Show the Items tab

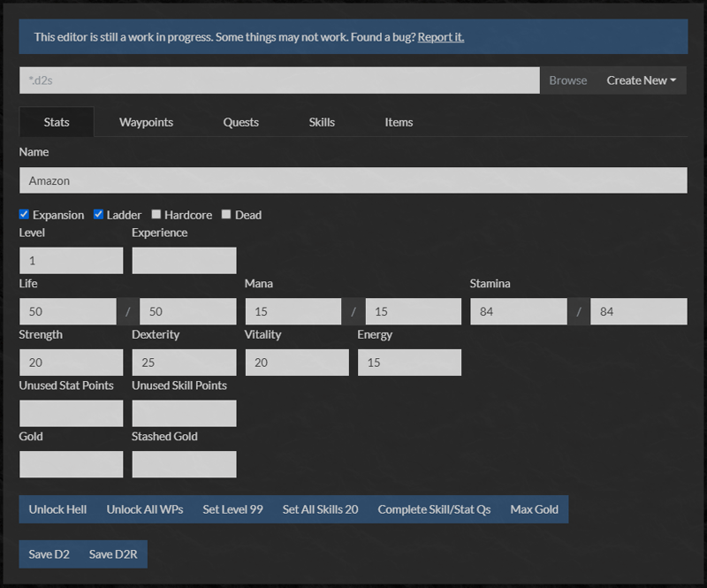(x=399, y=122)
